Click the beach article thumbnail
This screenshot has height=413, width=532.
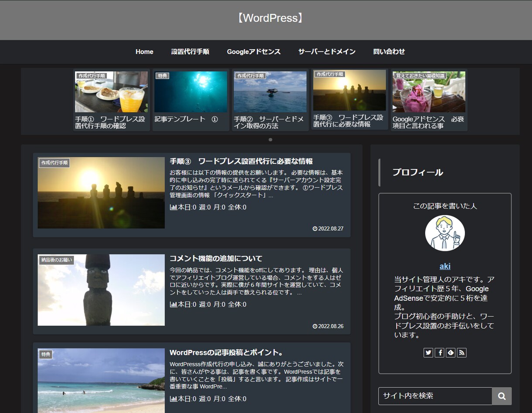[x=101, y=380]
